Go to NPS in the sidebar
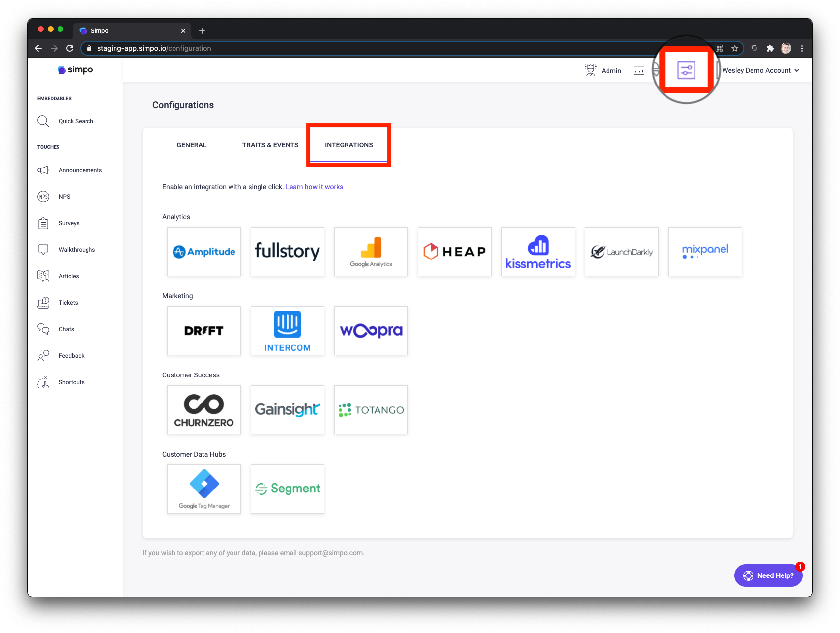 point(54,197)
